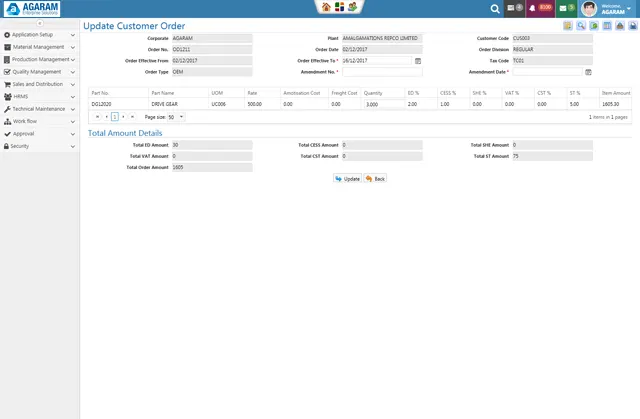The height and width of the screenshot is (419, 640).
Task: Click the HRMS people icon
Action: (x=7, y=97)
